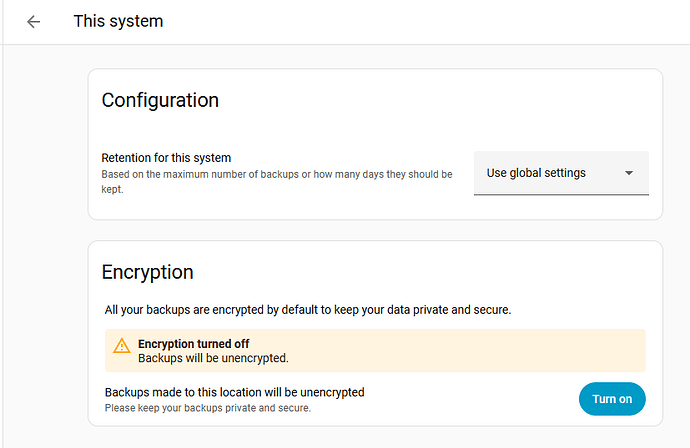
Task: Click the Configuration section heading
Action: click(160, 100)
